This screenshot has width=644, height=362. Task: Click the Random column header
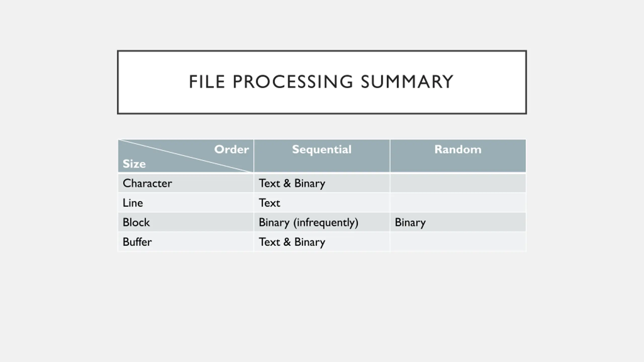click(x=458, y=149)
